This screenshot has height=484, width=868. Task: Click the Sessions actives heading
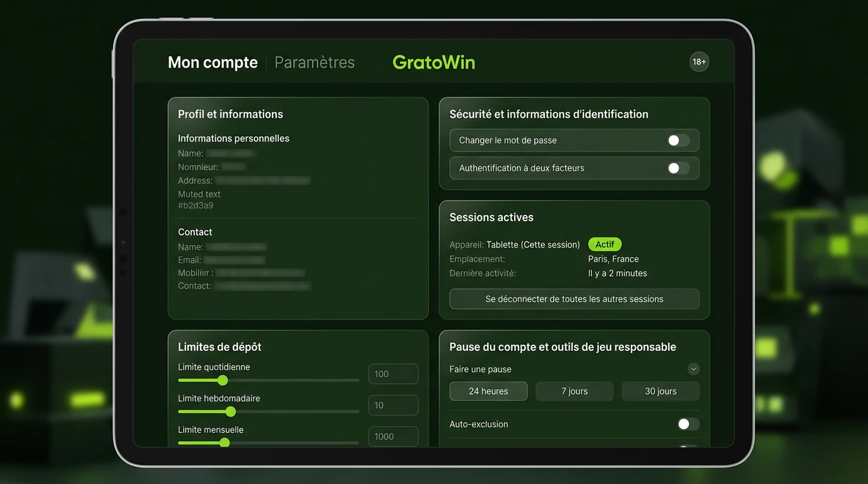(x=491, y=217)
